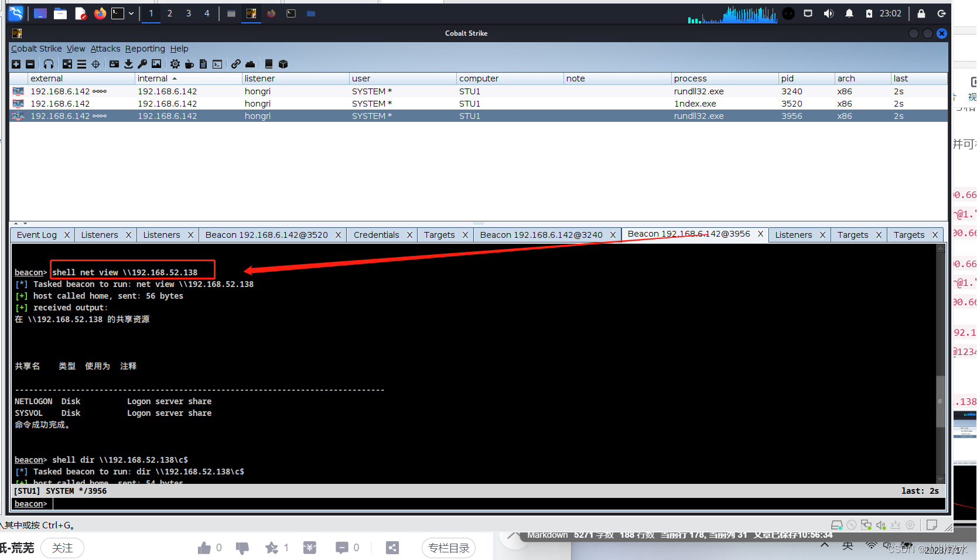Select the beacon row with pid 3956

coord(478,116)
